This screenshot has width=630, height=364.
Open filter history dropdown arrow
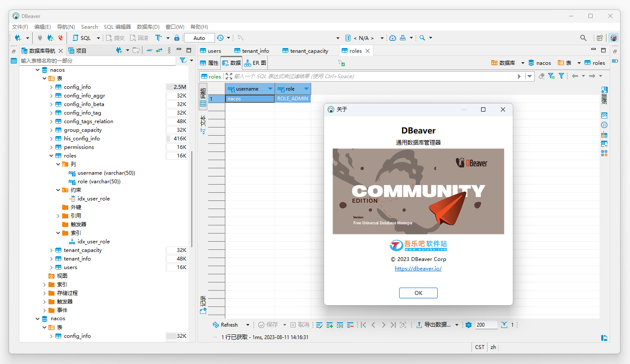coord(530,76)
